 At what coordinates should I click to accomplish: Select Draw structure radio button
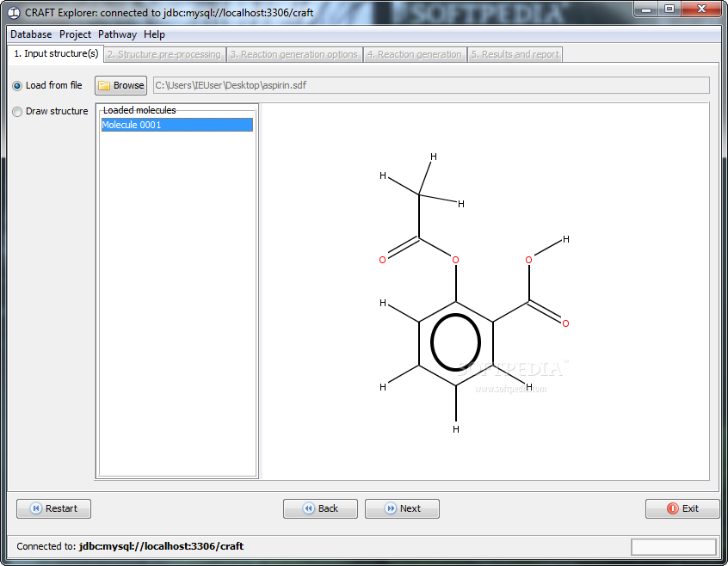[17, 112]
